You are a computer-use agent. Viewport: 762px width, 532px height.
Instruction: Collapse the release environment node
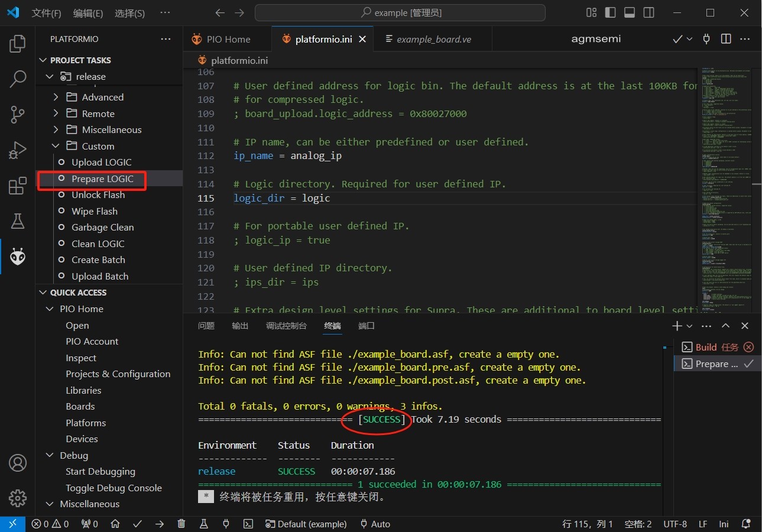49,76
